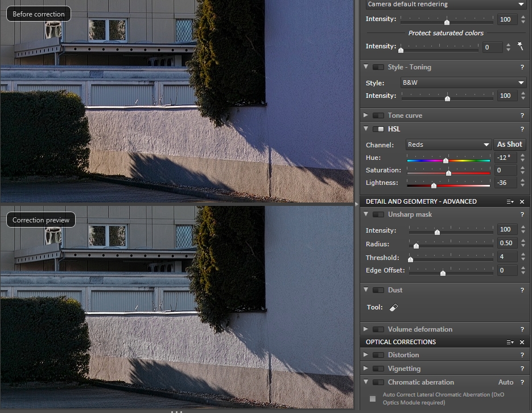Click the magic wand for saturated colors
Image resolution: width=532 pixels, height=413 pixels.
[x=520, y=47]
